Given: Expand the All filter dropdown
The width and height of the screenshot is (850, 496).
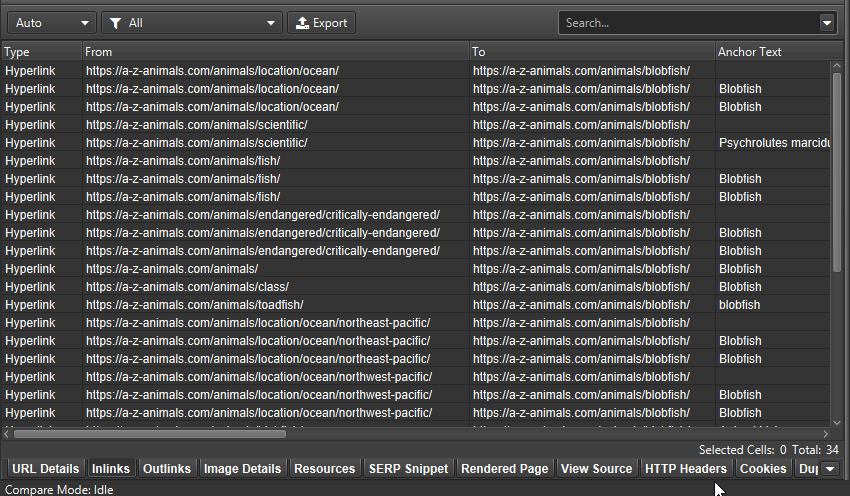Looking at the screenshot, I should pyautogui.click(x=193, y=23).
